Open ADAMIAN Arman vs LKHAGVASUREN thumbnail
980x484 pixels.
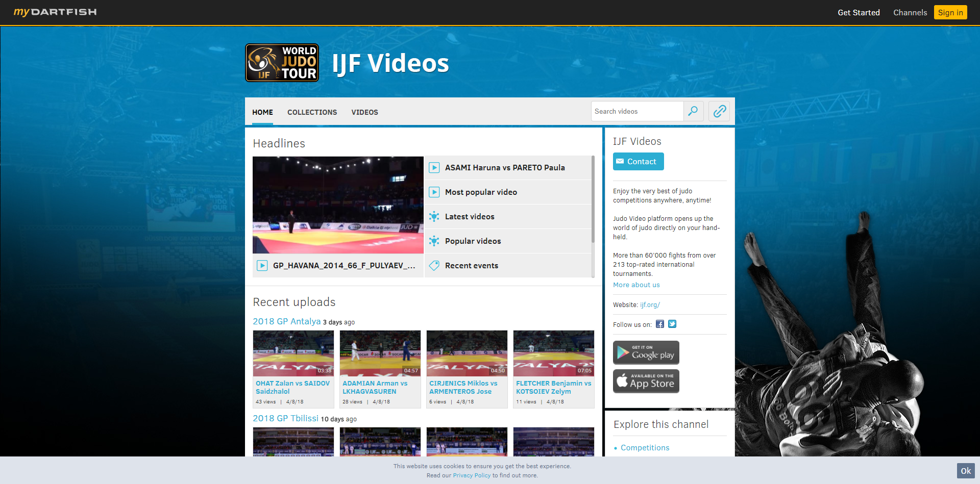pyautogui.click(x=380, y=353)
